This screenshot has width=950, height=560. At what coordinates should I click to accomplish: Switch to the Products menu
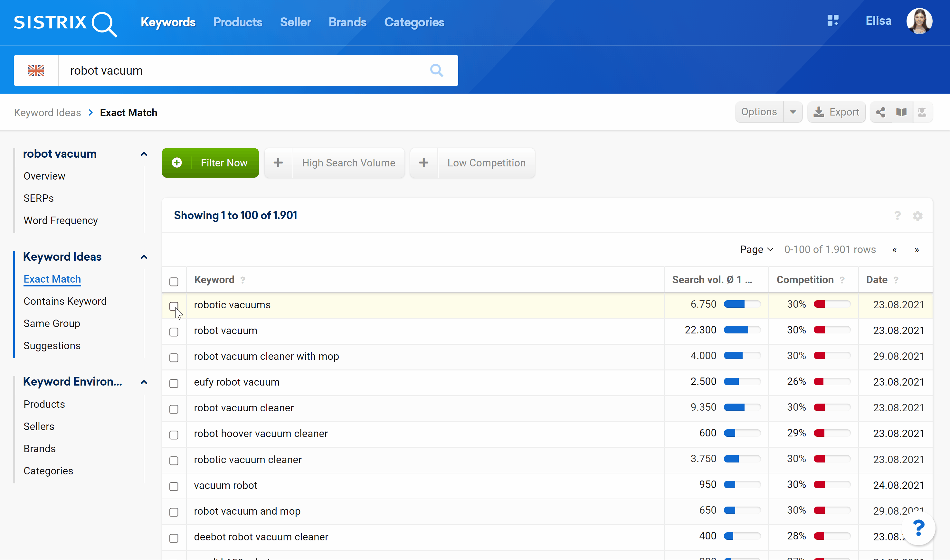(238, 22)
